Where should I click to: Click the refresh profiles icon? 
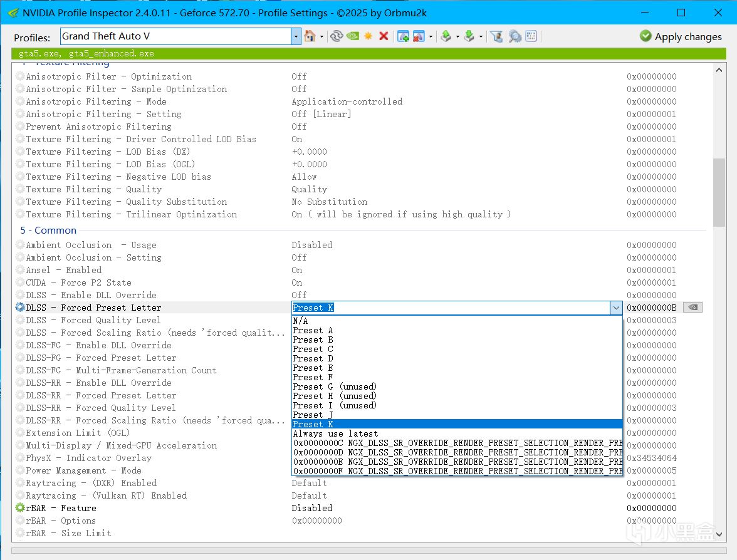(x=337, y=37)
